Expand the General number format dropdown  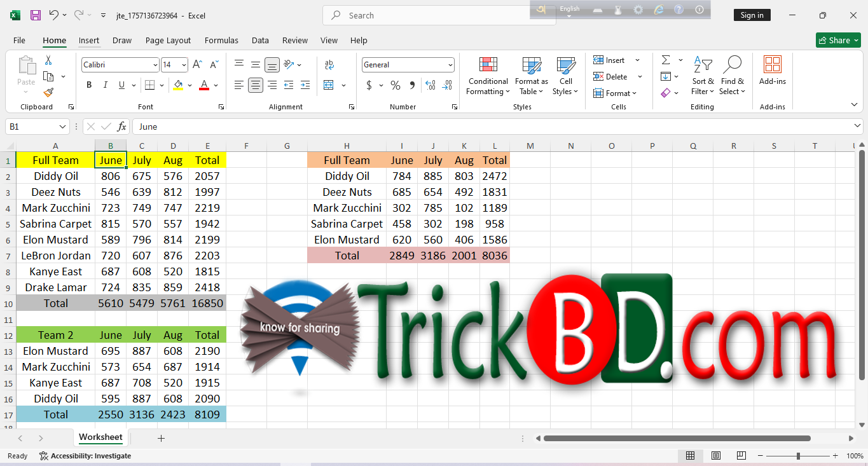(x=450, y=65)
